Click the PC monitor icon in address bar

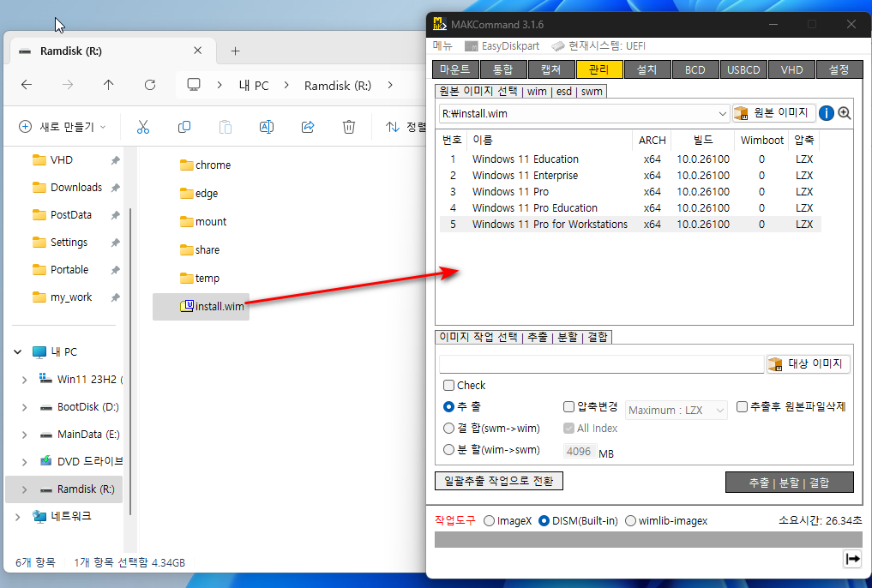pos(194,85)
